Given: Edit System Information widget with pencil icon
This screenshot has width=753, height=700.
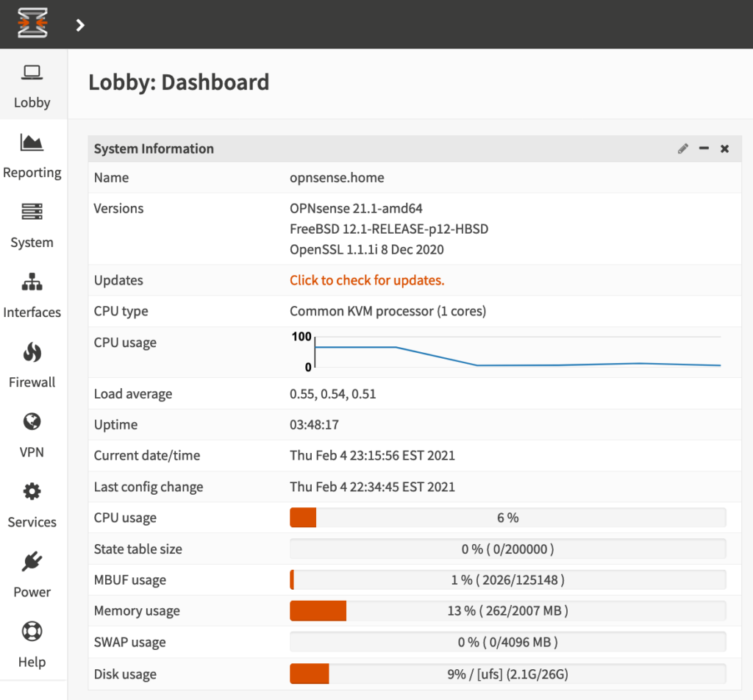Looking at the screenshot, I should [x=683, y=149].
